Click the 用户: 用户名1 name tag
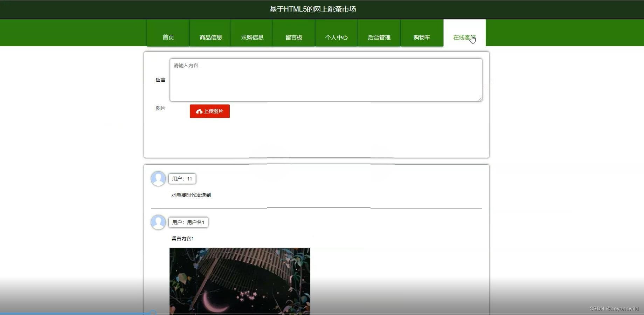 coord(188,222)
